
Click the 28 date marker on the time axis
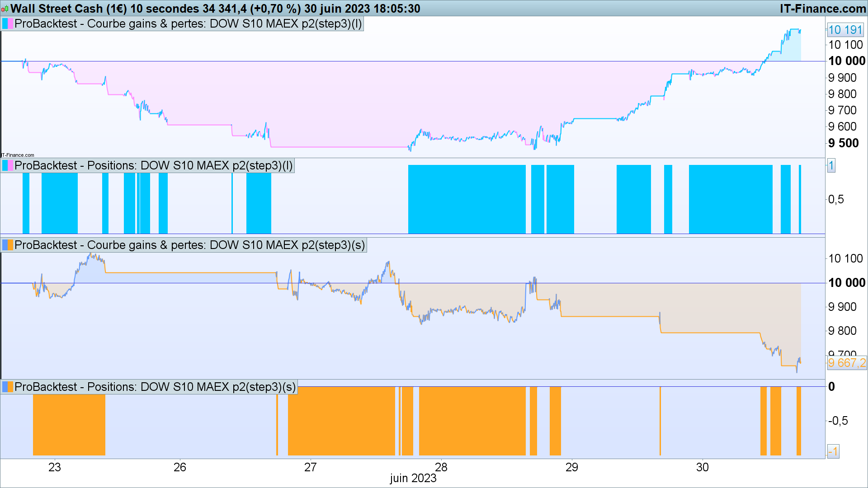[x=441, y=467]
